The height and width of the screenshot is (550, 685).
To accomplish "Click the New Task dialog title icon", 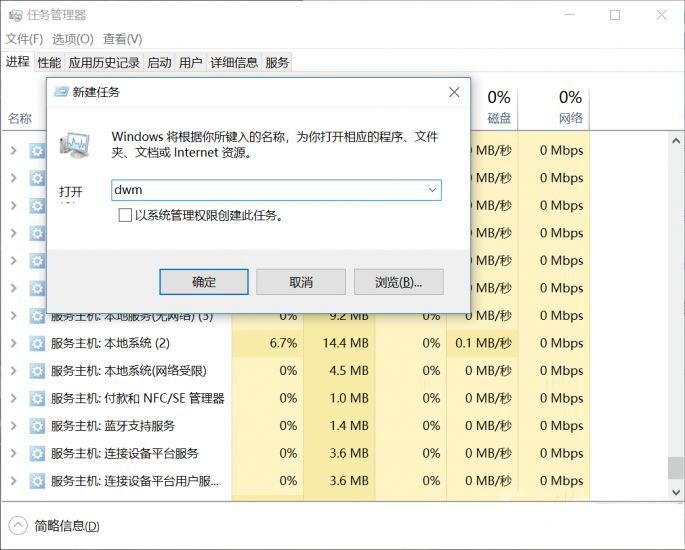I will [x=61, y=92].
